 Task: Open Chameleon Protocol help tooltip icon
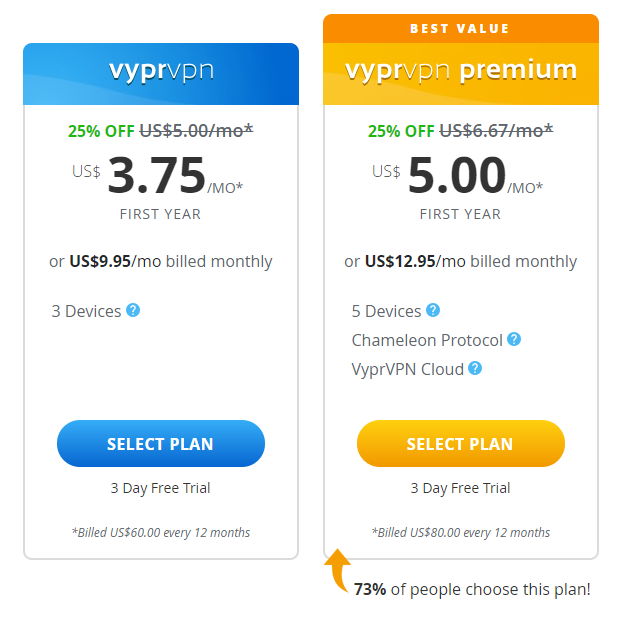click(514, 339)
